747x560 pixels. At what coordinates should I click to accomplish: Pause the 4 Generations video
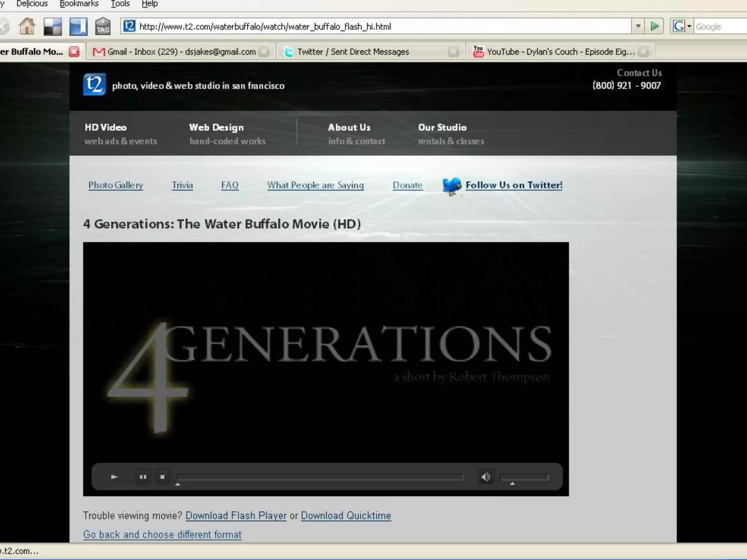point(143,477)
